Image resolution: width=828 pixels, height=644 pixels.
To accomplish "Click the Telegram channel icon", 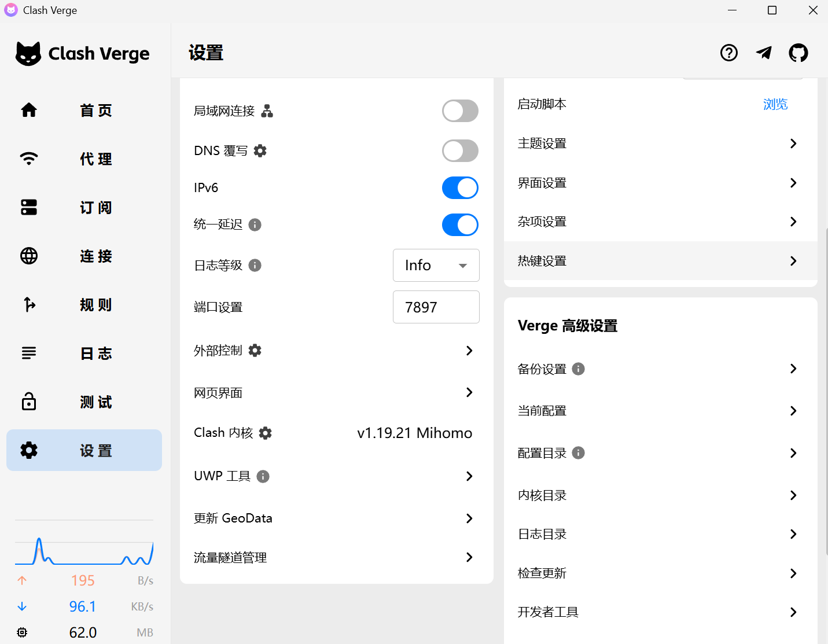I will [x=764, y=53].
